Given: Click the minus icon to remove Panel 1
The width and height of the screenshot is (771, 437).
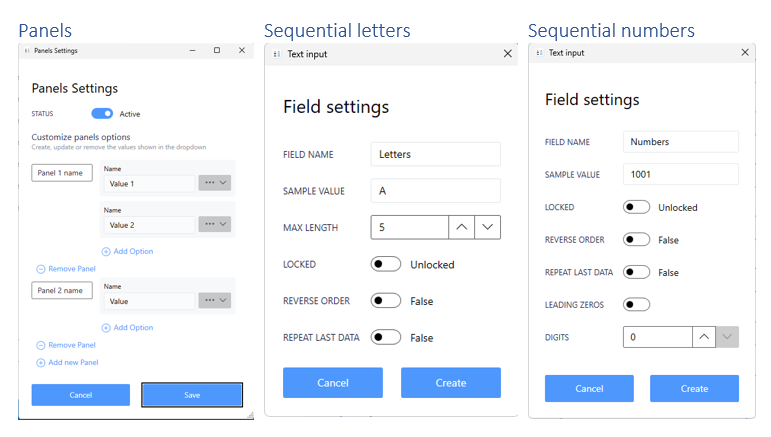Looking at the screenshot, I should (x=41, y=269).
